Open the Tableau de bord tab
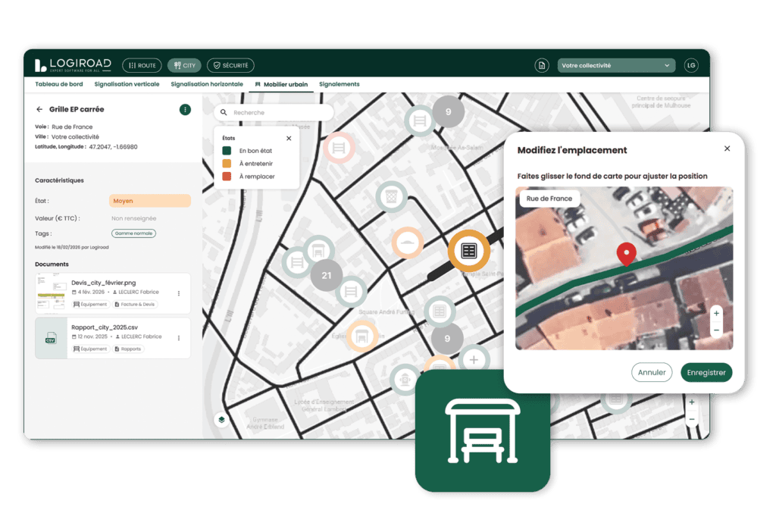 [60, 84]
